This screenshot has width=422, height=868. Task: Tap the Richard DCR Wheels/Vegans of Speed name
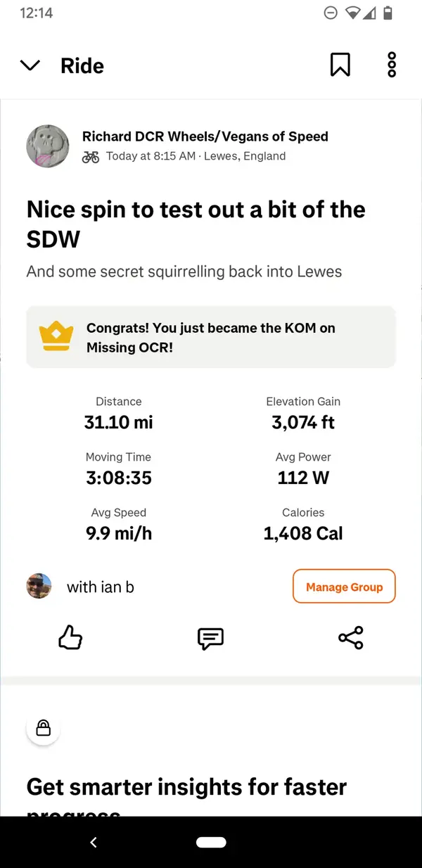[x=205, y=136]
